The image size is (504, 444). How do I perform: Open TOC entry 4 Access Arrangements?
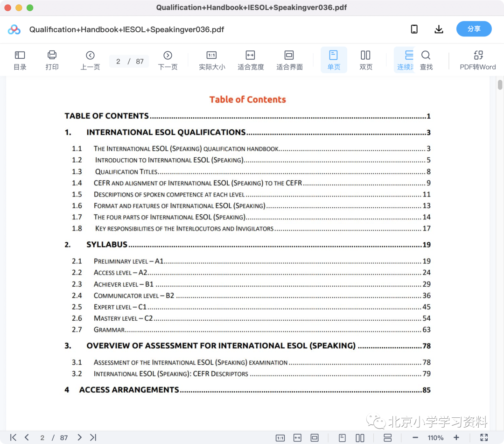point(247,390)
